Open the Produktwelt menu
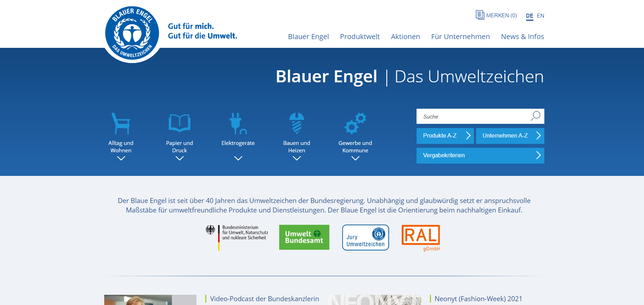Viewport: 644px width, 305px height. pos(359,37)
